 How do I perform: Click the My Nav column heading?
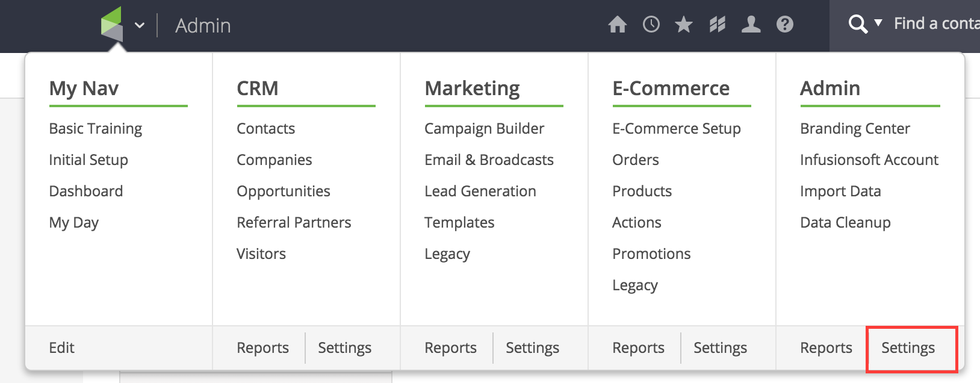84,89
